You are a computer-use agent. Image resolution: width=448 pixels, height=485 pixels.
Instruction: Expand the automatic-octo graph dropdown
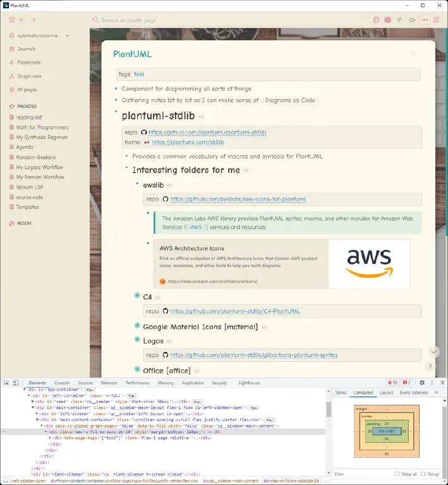point(67,35)
